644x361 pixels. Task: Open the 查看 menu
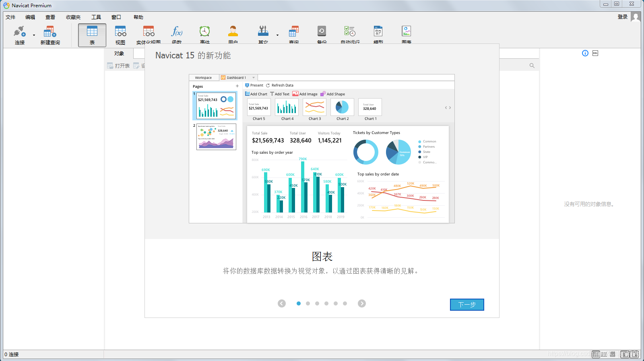point(50,17)
